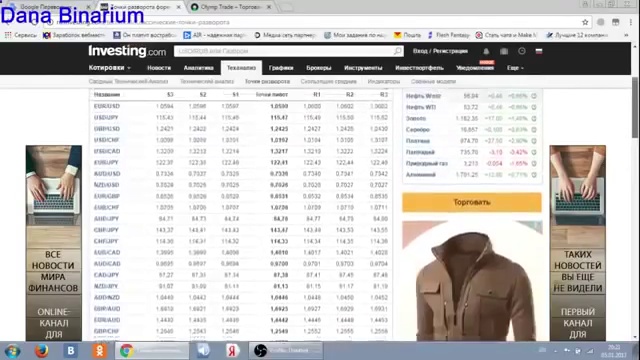
Task: Open the USD/JPY pair link
Action: tap(106, 118)
